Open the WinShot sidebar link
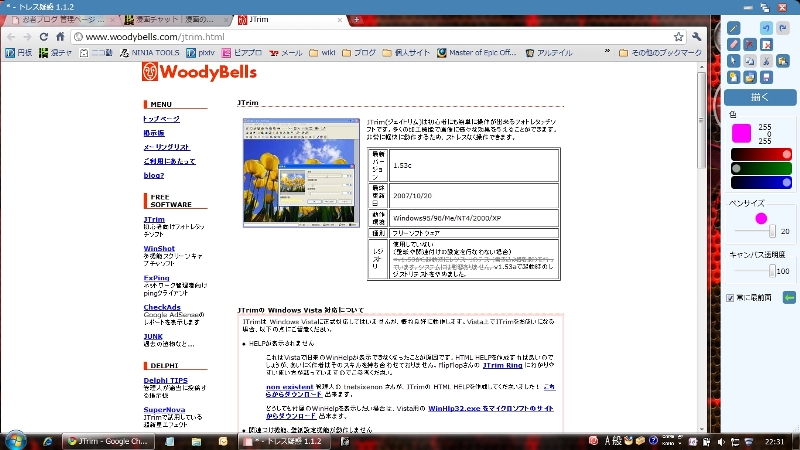 pos(159,248)
